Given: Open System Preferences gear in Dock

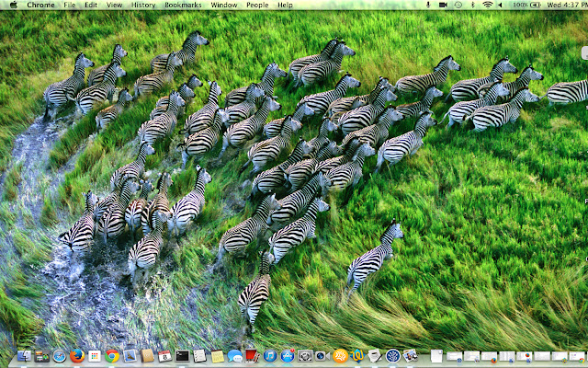Looking at the screenshot, I should 305,356.
